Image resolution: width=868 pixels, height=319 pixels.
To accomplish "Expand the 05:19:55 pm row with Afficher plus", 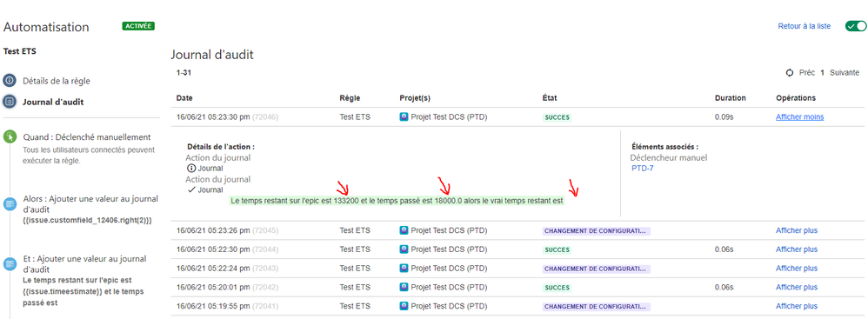I will click(x=797, y=306).
